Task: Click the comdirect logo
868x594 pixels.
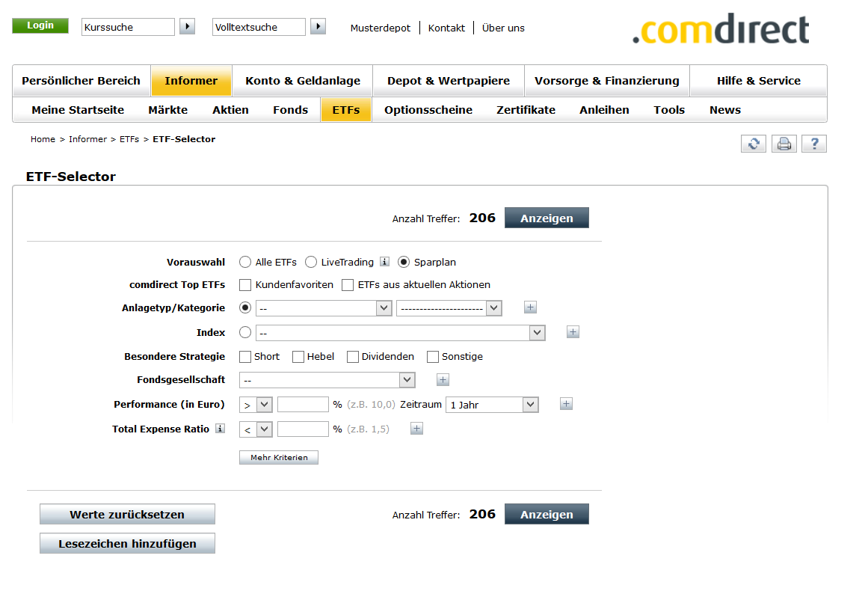Action: coord(721,29)
